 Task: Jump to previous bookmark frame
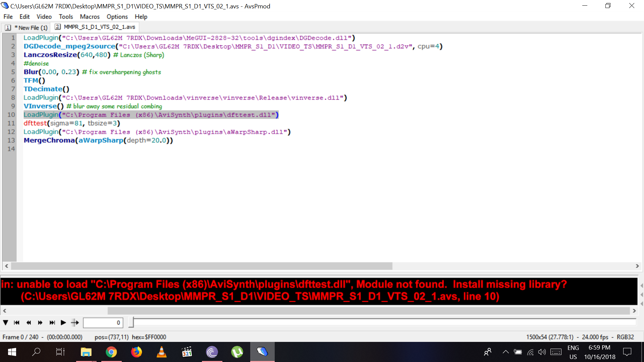coord(17,322)
